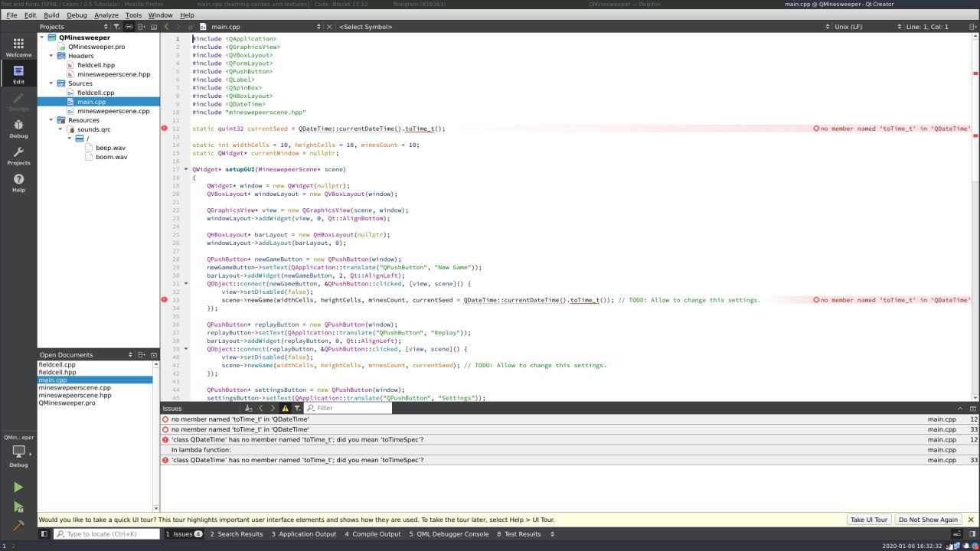
Task: Switch to the Compile Output tab
Action: (372, 534)
